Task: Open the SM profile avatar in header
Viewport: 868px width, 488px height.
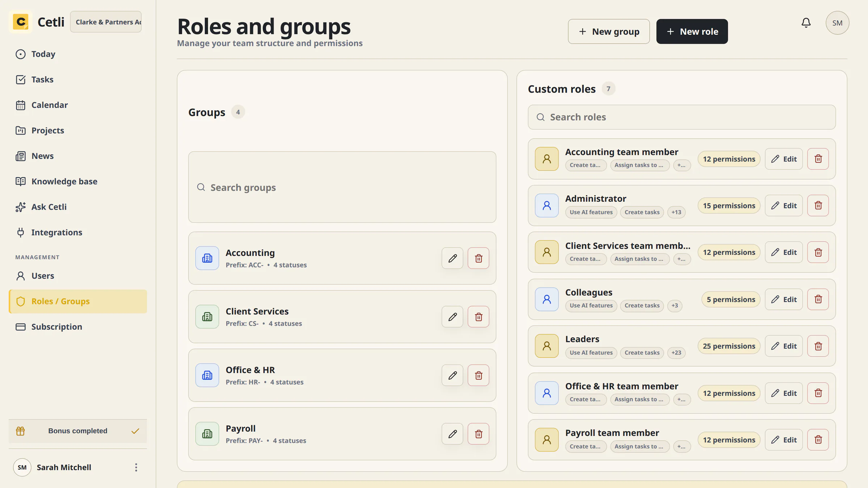Action: [837, 23]
